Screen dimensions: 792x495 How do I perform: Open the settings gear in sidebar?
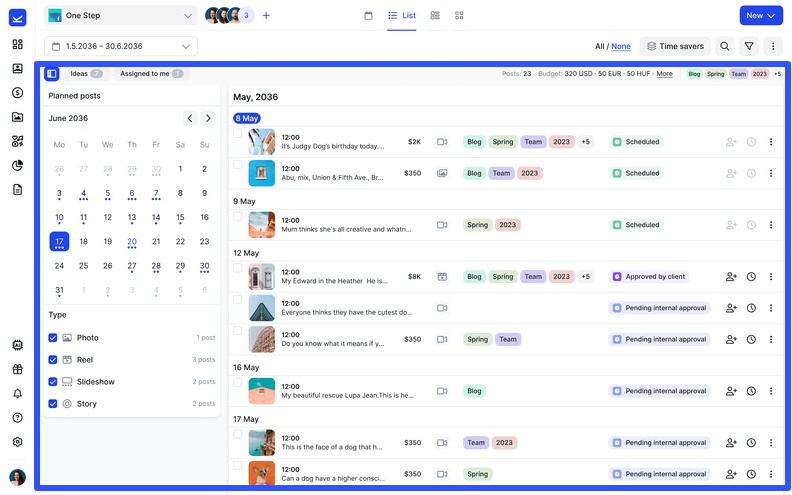[17, 441]
